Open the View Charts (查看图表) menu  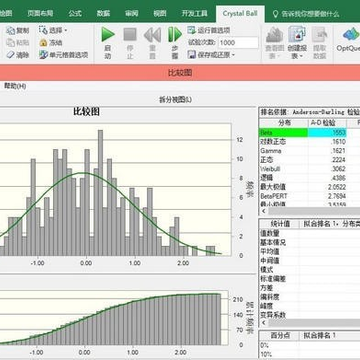[275, 43]
